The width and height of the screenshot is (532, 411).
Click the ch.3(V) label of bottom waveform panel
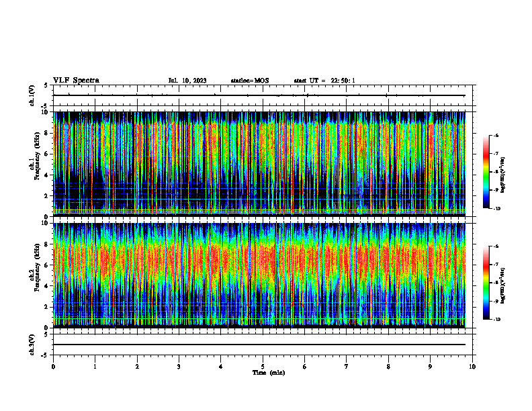click(x=32, y=345)
